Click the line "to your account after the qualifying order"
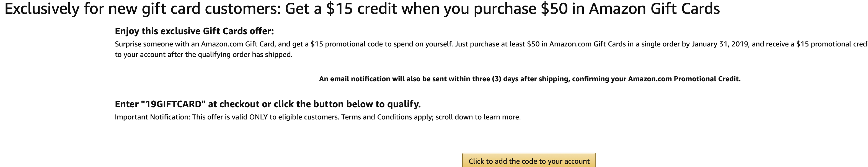 click(x=203, y=54)
